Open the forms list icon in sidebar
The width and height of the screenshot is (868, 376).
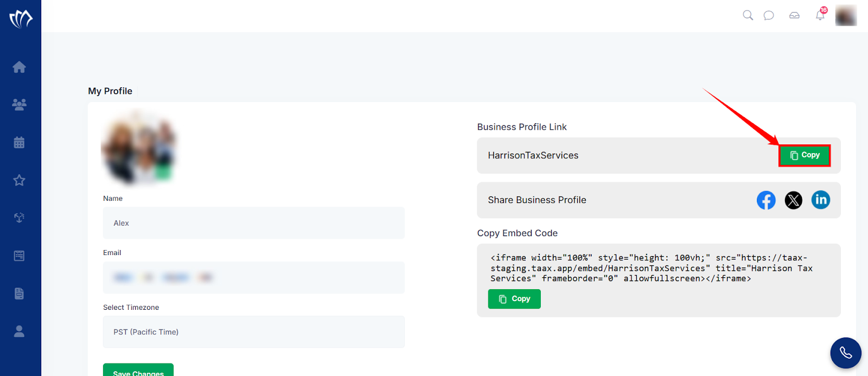20,256
